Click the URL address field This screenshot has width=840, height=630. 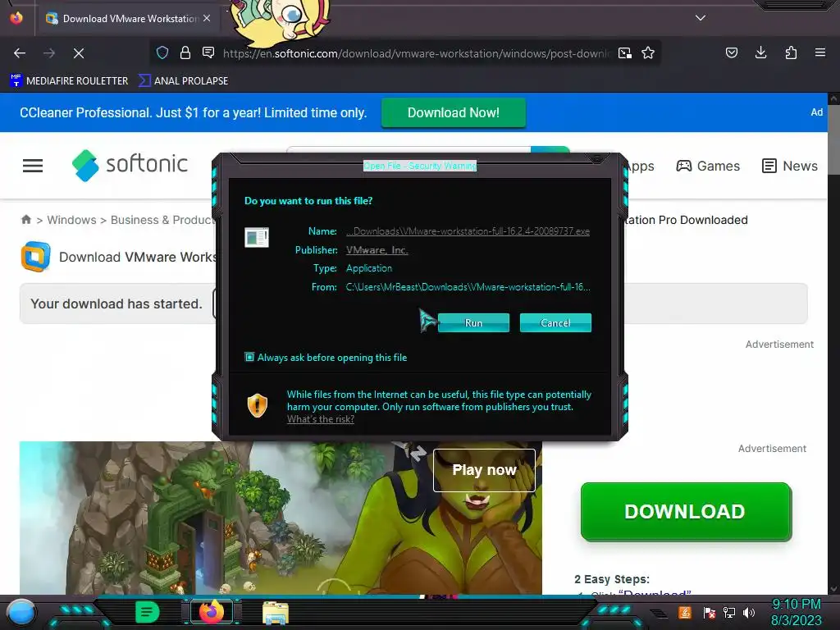(416, 53)
